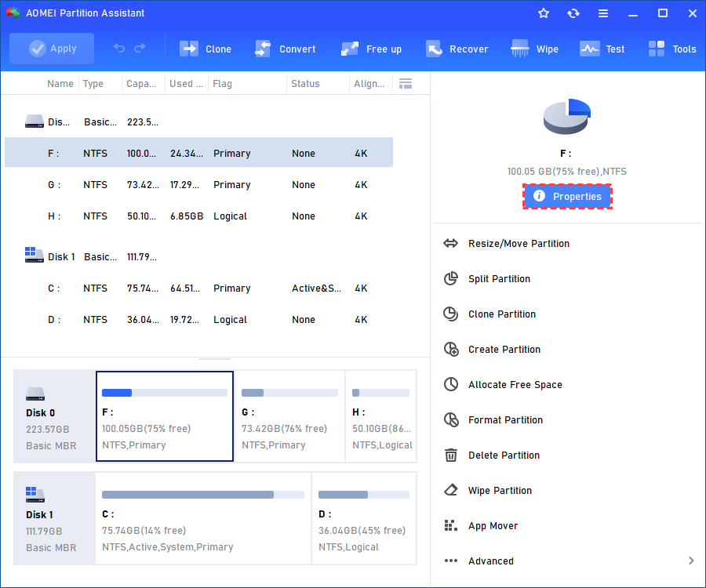Expand the Advanced options chevron
This screenshot has width=706, height=588.
pos(691,561)
